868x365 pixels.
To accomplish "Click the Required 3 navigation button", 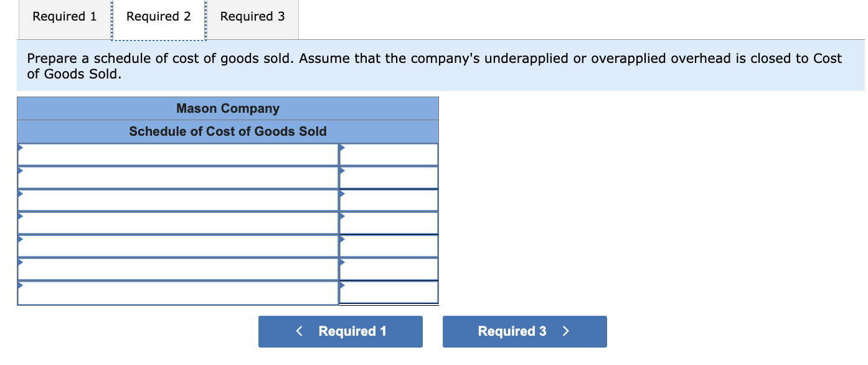I will pyautogui.click(x=524, y=331).
